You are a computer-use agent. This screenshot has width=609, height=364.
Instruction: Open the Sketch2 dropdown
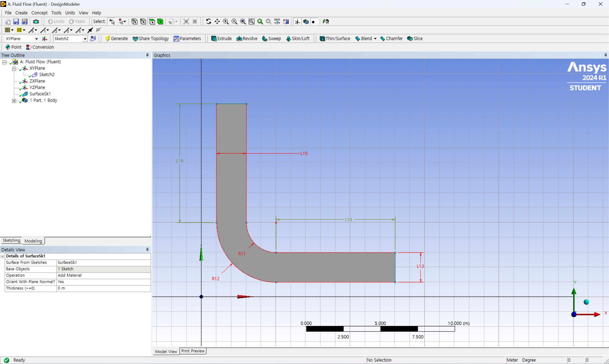(x=85, y=39)
